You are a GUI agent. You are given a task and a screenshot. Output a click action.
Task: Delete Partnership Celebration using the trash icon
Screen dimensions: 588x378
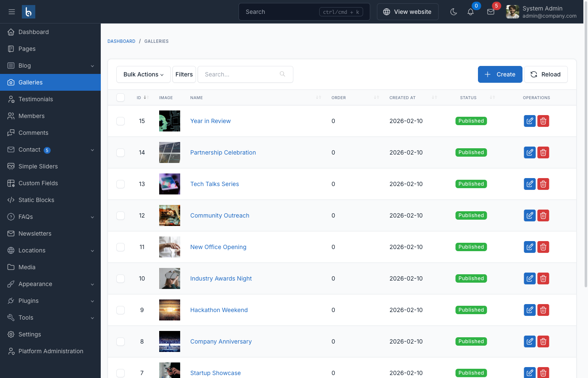point(543,152)
